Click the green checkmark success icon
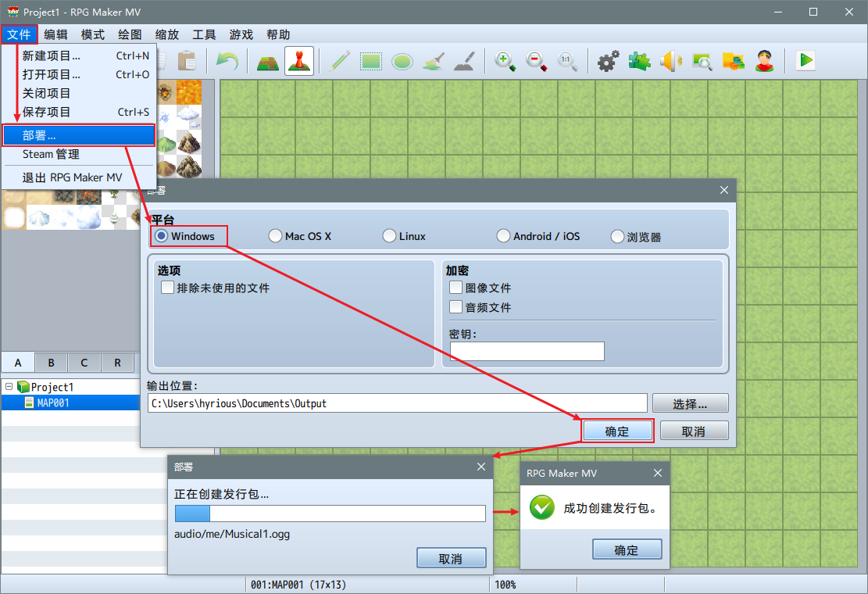Screen dimensions: 868x594 click(x=542, y=508)
